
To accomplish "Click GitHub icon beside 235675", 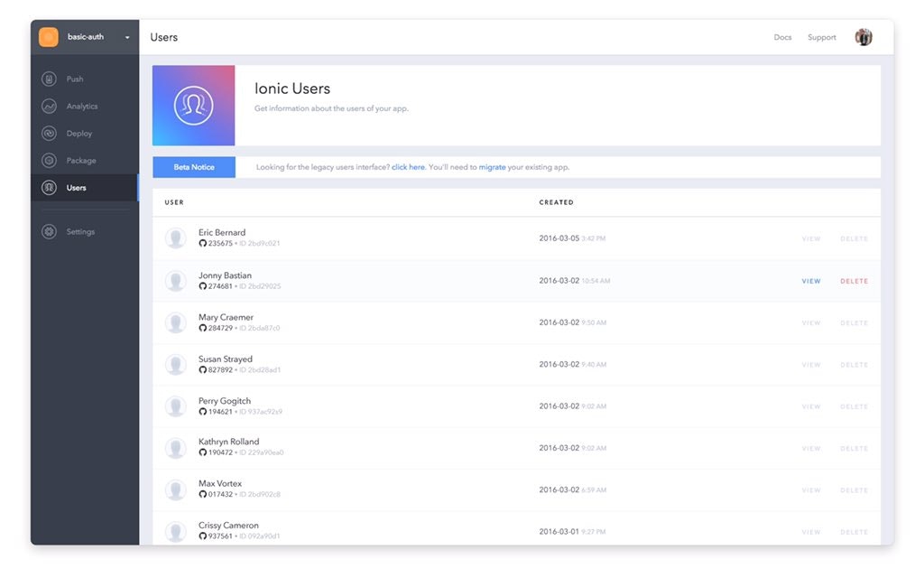I will [203, 243].
